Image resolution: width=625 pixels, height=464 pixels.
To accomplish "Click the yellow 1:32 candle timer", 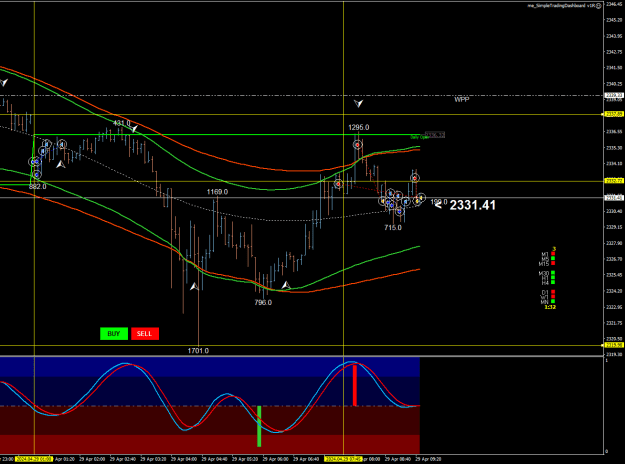I will coord(550,307).
